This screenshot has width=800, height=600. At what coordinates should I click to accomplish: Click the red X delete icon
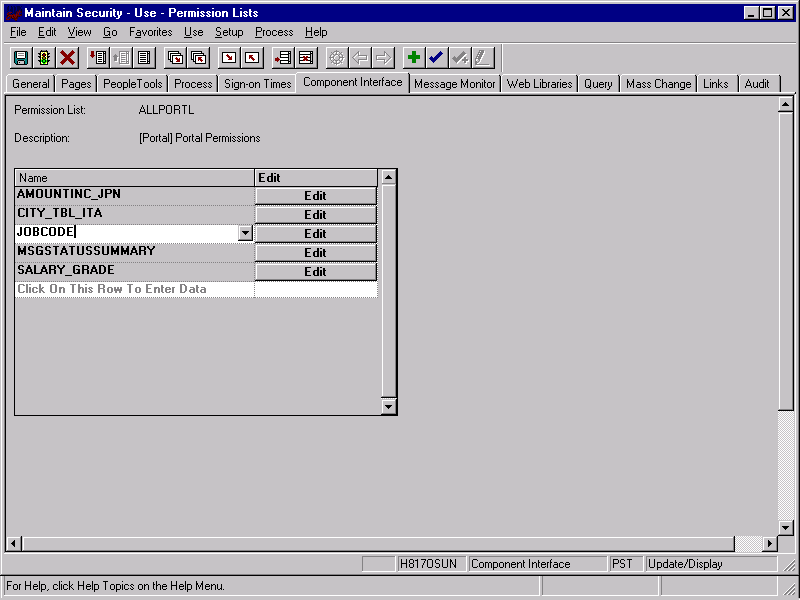[66, 57]
